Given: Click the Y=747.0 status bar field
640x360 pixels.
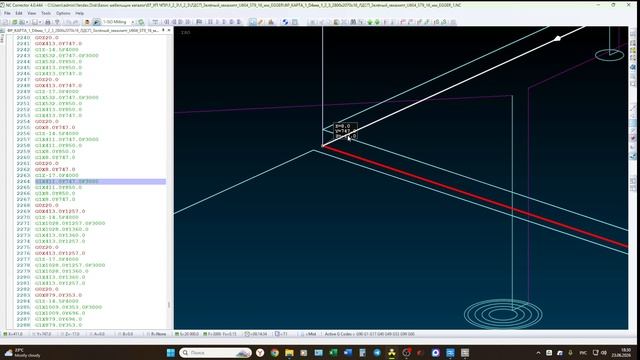Looking at the screenshot, I should click(x=41, y=334).
